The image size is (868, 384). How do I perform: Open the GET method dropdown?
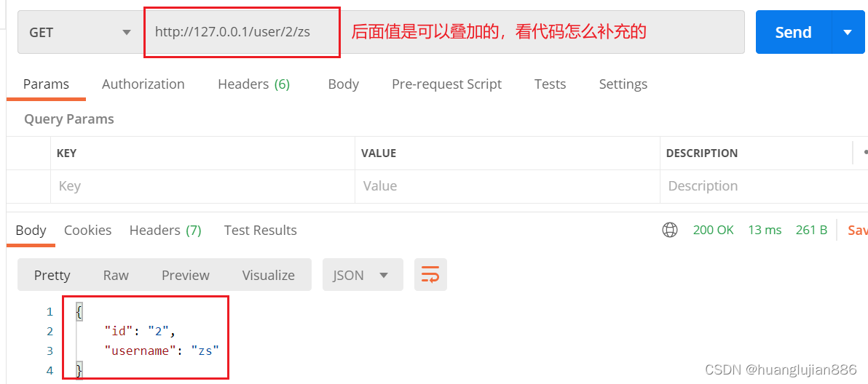tap(82, 32)
